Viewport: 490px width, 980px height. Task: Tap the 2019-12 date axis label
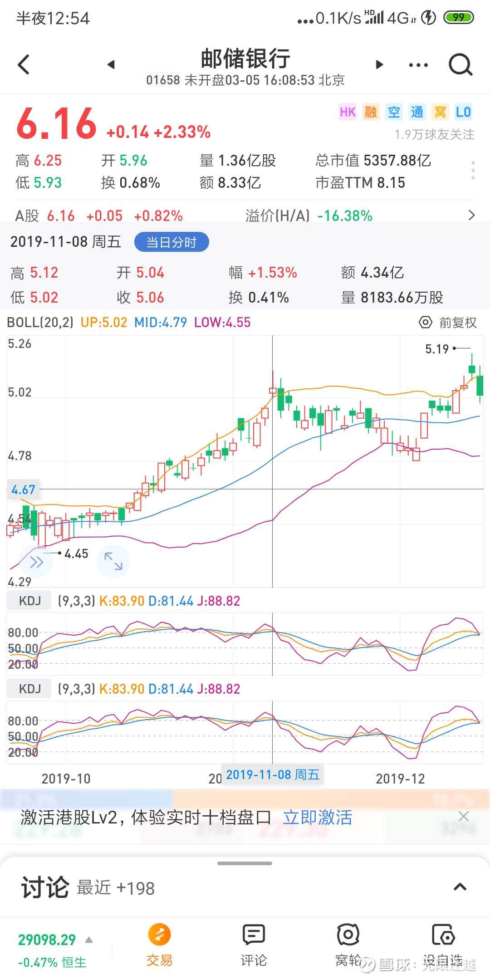pos(401,779)
